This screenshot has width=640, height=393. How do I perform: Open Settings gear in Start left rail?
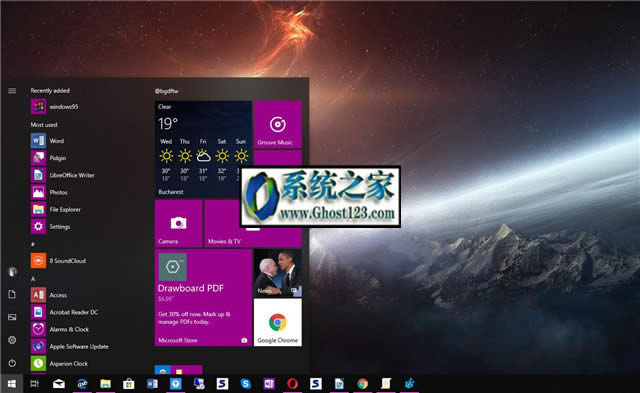12,340
